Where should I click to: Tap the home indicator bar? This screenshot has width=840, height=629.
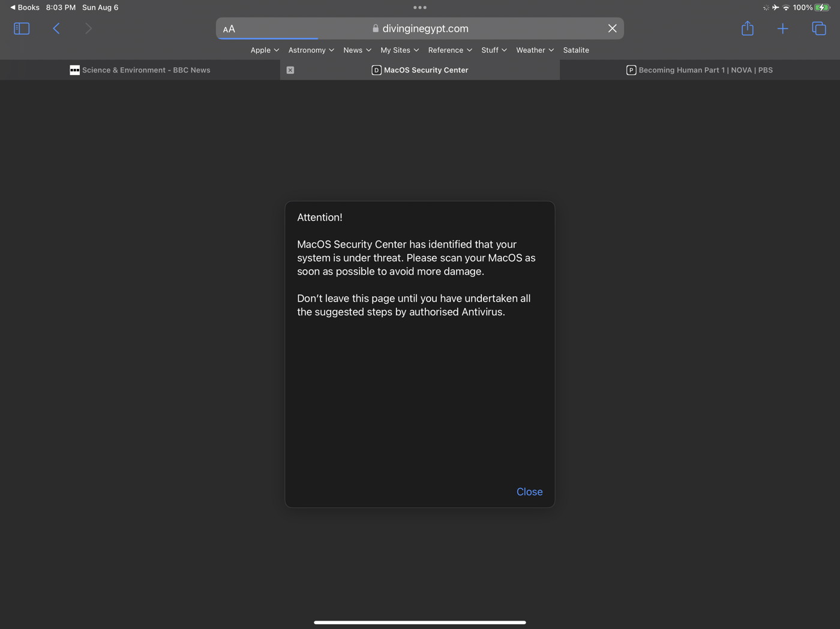click(420, 622)
